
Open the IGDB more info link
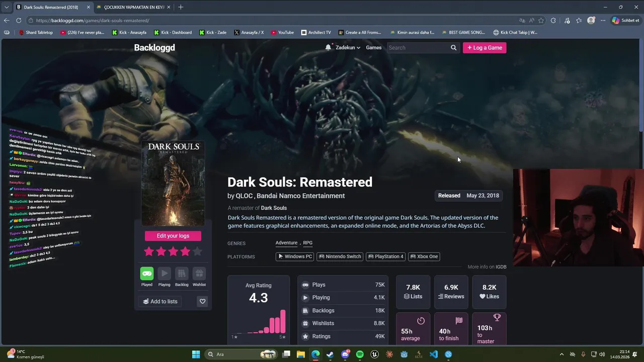pos(501,267)
